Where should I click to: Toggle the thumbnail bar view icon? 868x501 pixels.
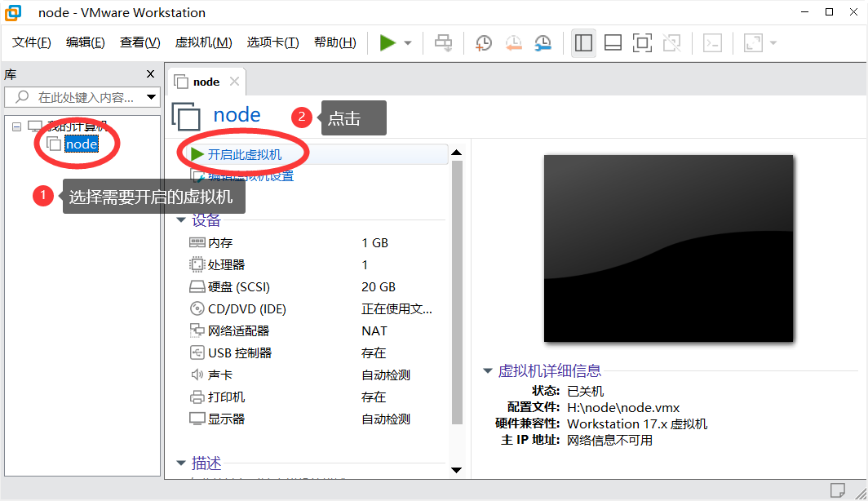pyautogui.click(x=613, y=43)
